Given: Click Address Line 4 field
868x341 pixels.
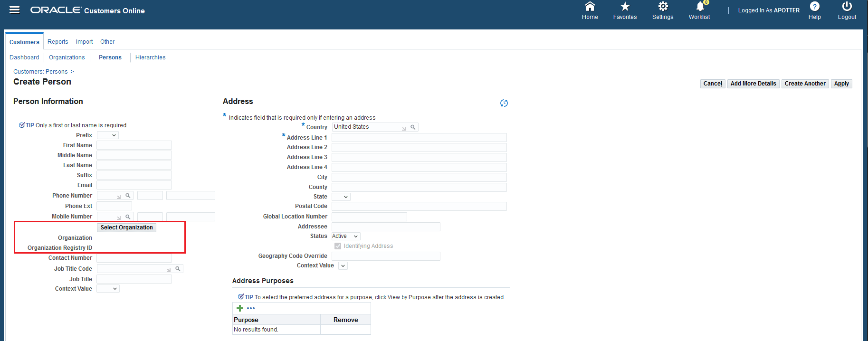Looking at the screenshot, I should tap(419, 168).
